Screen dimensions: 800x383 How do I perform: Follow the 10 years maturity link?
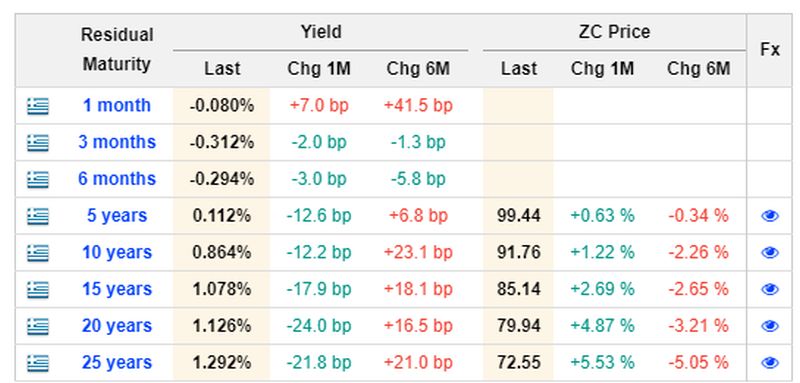(117, 252)
